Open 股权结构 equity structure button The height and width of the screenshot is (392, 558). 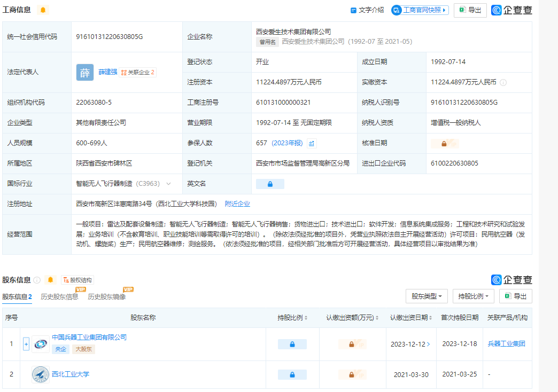77,280
